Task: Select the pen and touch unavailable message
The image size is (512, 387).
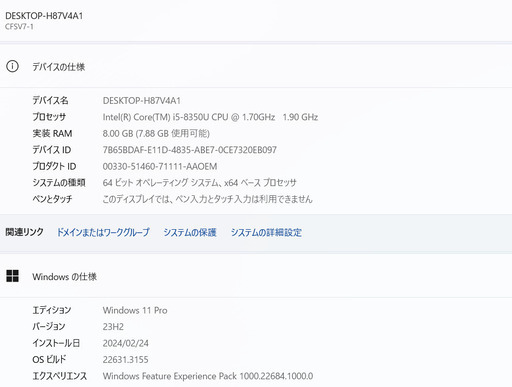Action: click(208, 199)
